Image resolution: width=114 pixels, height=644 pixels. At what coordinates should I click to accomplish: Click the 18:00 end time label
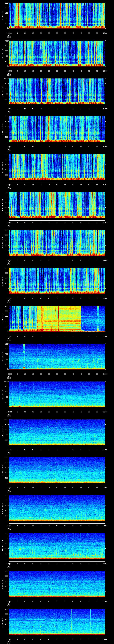click(105, 147)
